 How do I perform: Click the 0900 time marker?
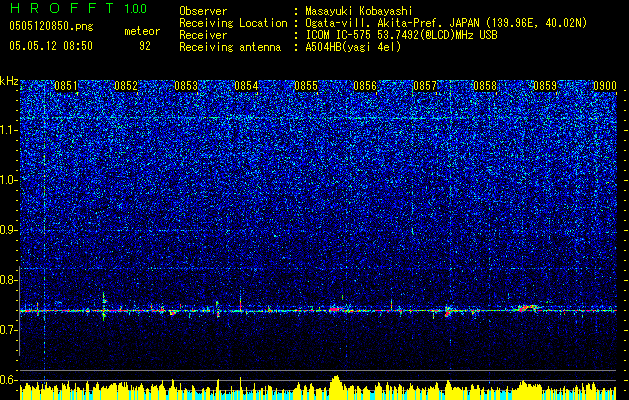tap(605, 86)
